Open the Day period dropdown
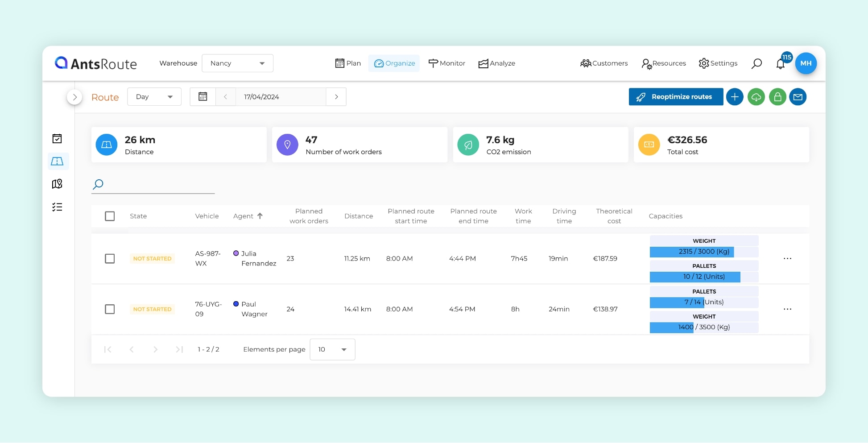The image size is (868, 443). [154, 97]
